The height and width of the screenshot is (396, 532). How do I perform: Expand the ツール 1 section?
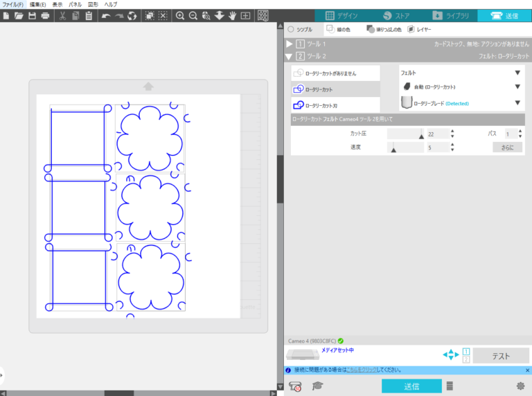coord(290,44)
